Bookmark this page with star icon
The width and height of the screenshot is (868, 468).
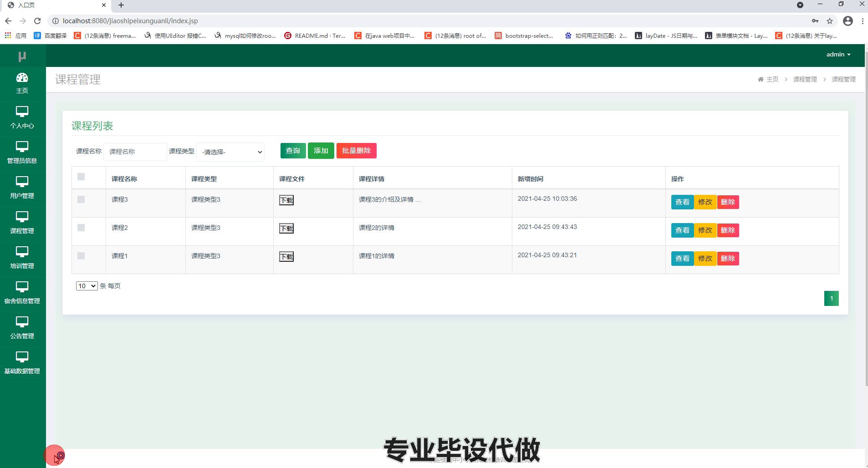(830, 21)
